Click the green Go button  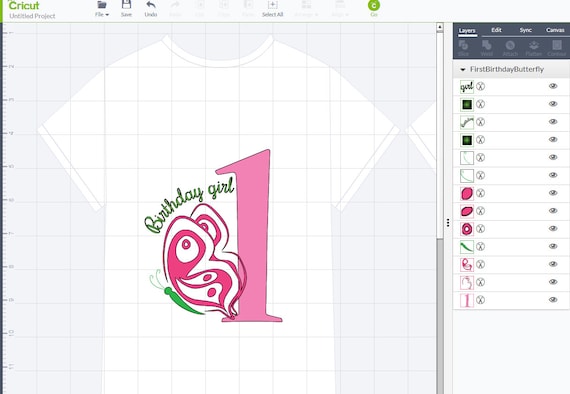[x=374, y=8]
